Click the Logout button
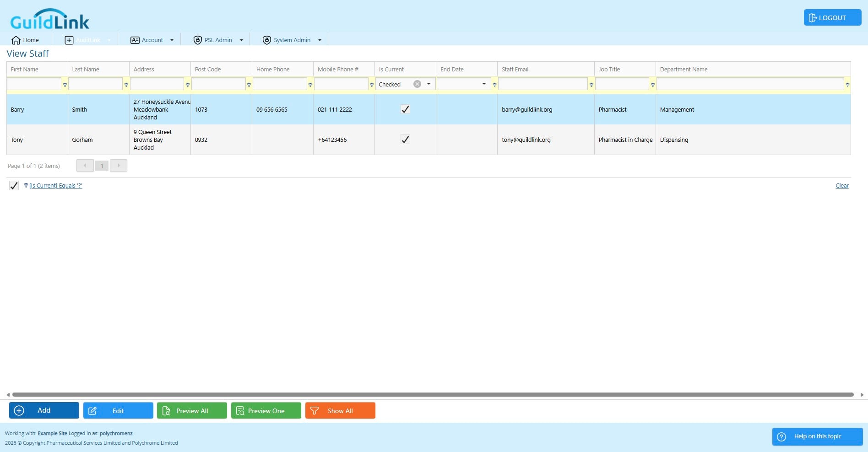 click(x=832, y=18)
